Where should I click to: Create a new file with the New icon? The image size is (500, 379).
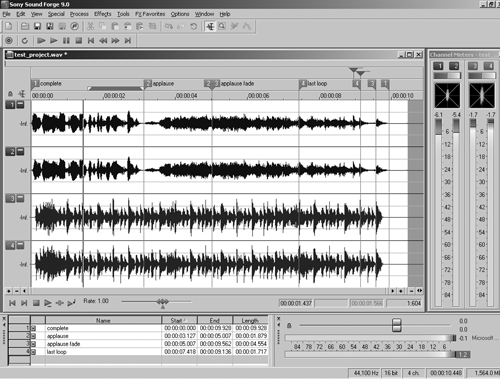point(9,26)
